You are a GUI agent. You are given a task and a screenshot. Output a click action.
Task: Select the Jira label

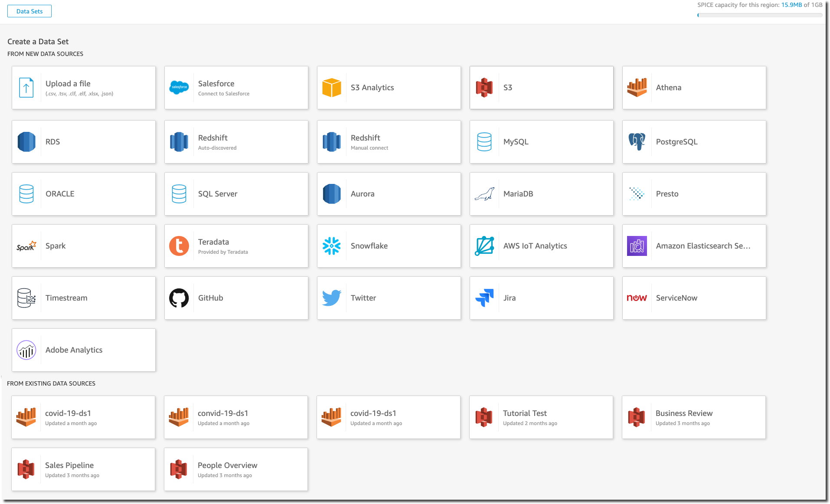[x=510, y=298]
